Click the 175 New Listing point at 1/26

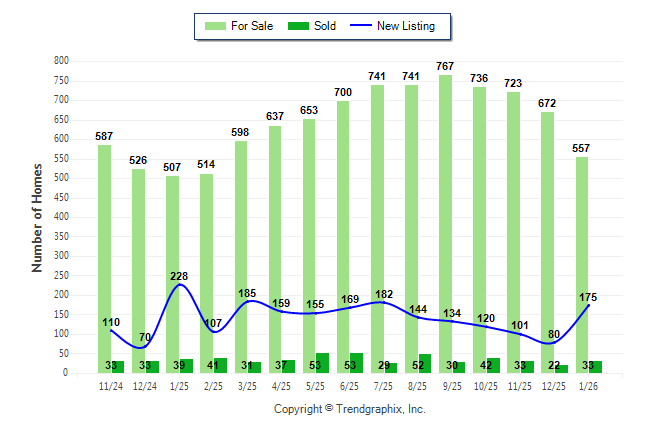[589, 305]
